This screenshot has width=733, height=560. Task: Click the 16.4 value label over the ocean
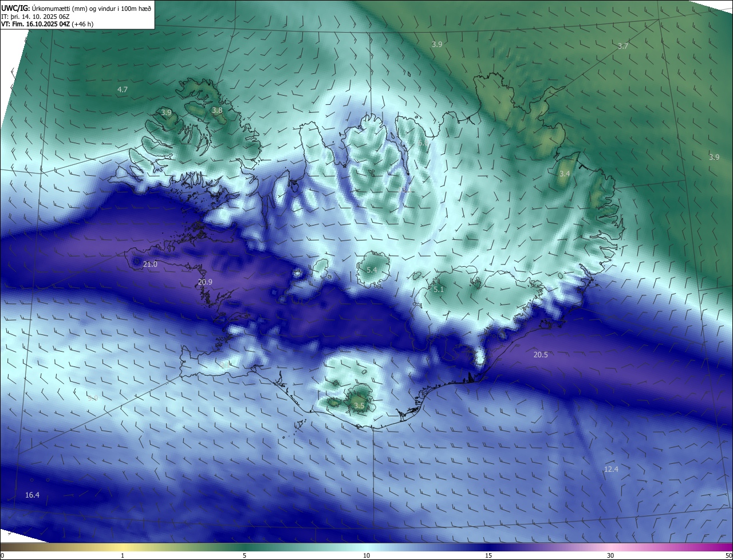(x=32, y=495)
